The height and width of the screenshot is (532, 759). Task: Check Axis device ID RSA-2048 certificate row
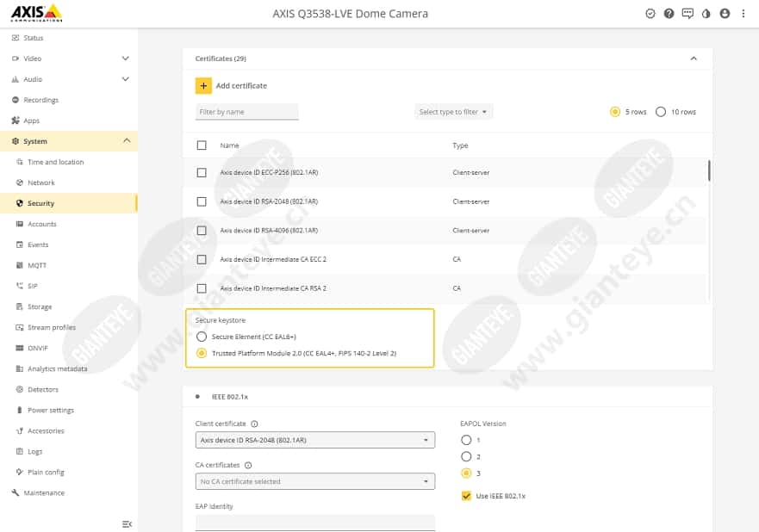202,201
